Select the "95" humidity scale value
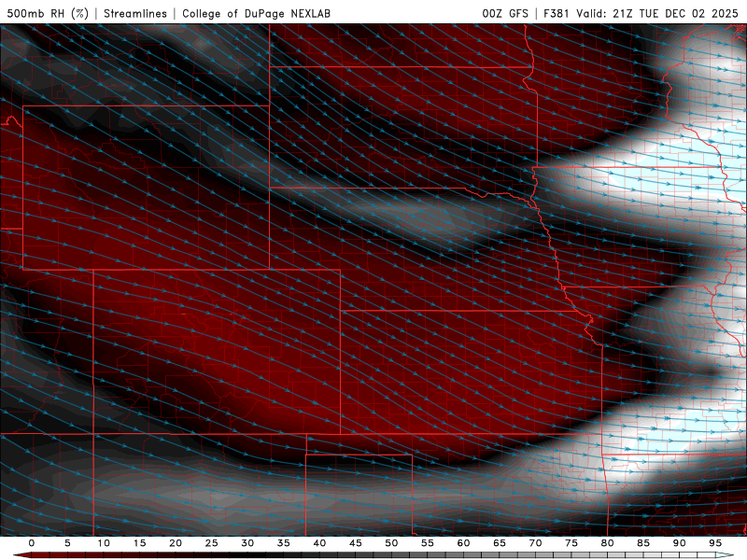Screen dimensions: 747x560 (x=715, y=543)
